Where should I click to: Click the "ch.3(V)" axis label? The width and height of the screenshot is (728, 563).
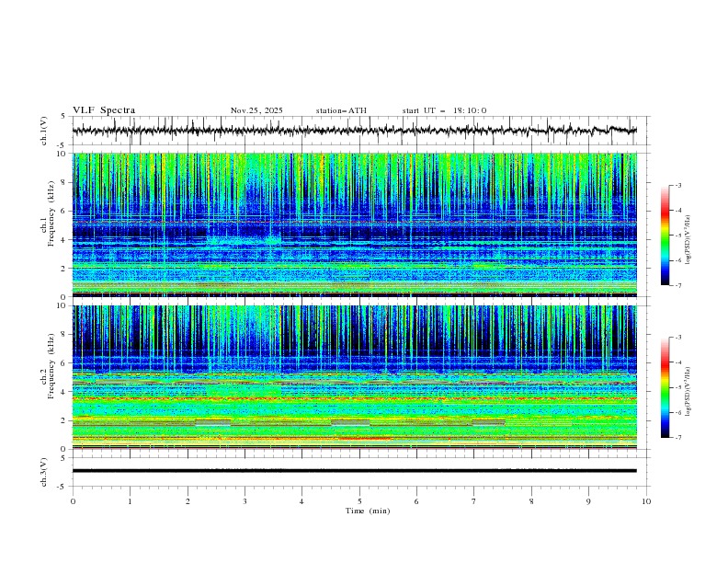(x=44, y=472)
